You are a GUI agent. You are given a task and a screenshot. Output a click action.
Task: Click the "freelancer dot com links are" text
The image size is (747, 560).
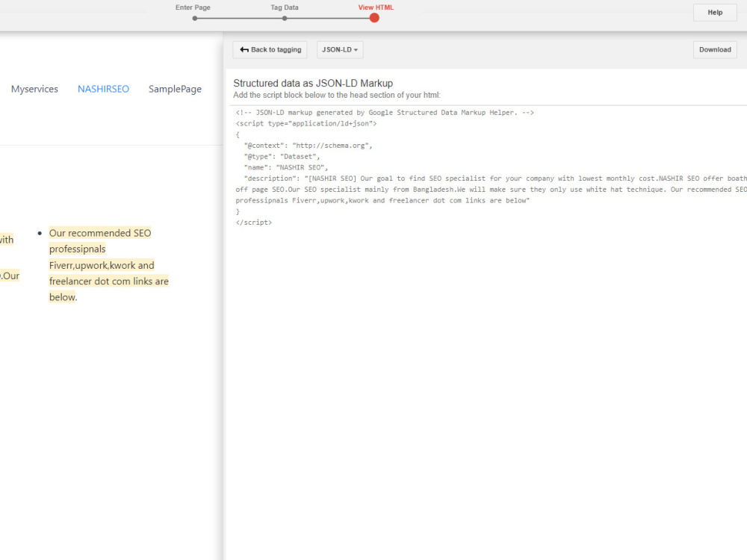click(x=108, y=281)
